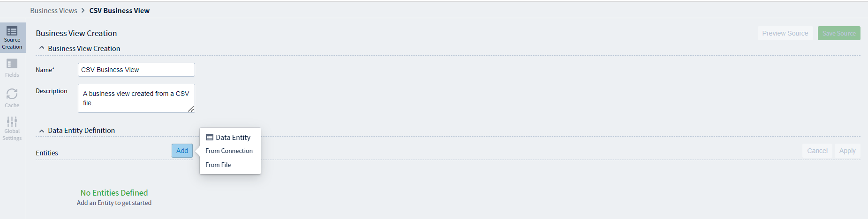Click the Cancel button
868x219 pixels.
pyautogui.click(x=817, y=151)
